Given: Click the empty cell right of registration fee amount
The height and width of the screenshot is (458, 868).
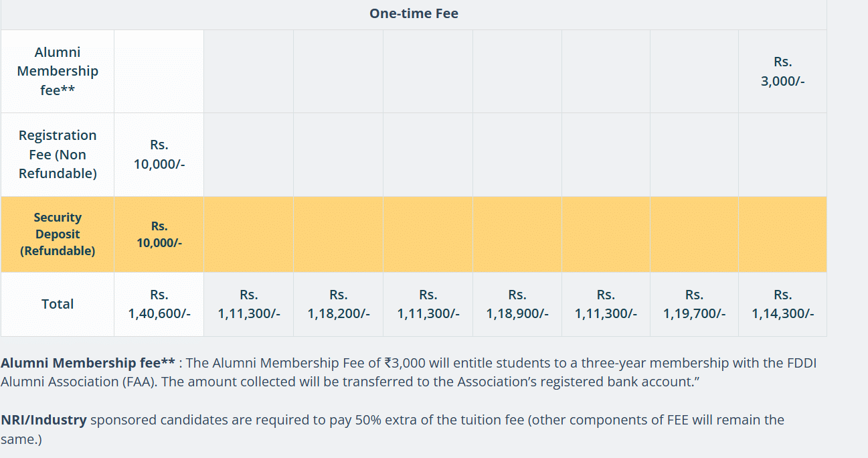Looking at the screenshot, I should (248, 154).
